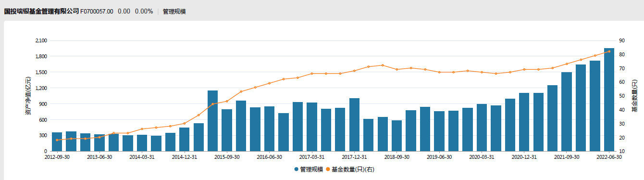644x180 pixels.
Task: Click the right axis value 50
Action: [621, 96]
